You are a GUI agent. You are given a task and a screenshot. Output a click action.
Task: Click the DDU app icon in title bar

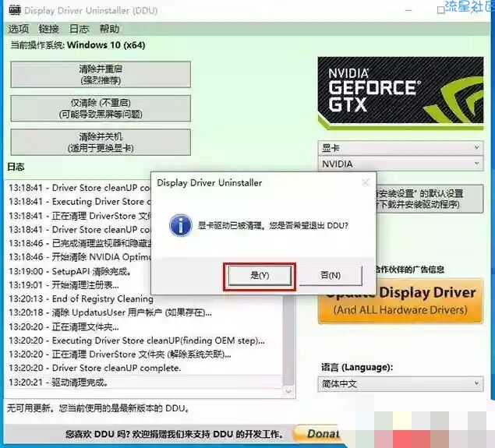[x=15, y=10]
